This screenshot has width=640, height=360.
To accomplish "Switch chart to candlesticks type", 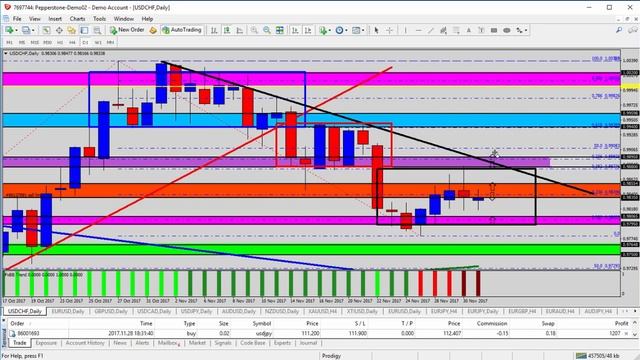I will click(227, 30).
